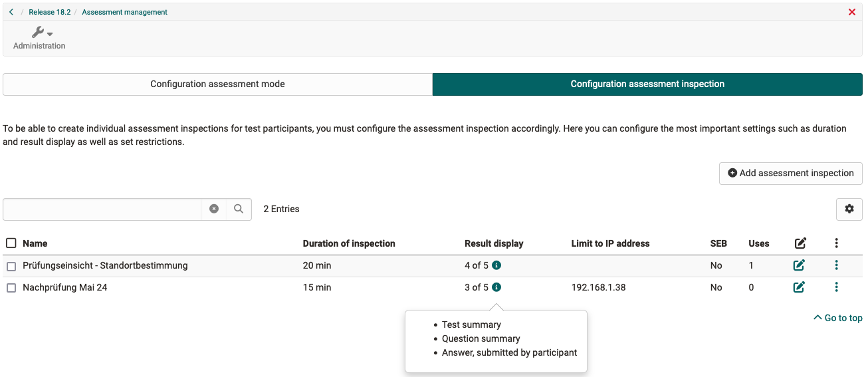Screen dimensions: 868x377
Task: Click Add assessment inspection button
Action: [x=790, y=173]
